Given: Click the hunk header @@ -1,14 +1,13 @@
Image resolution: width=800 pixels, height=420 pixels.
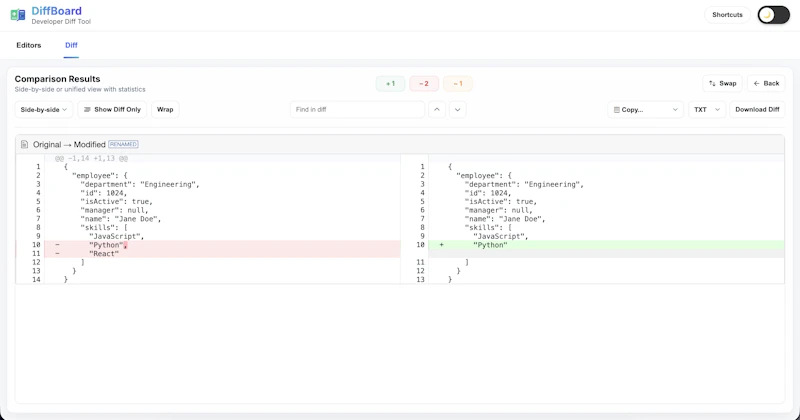Looking at the screenshot, I should [91, 159].
